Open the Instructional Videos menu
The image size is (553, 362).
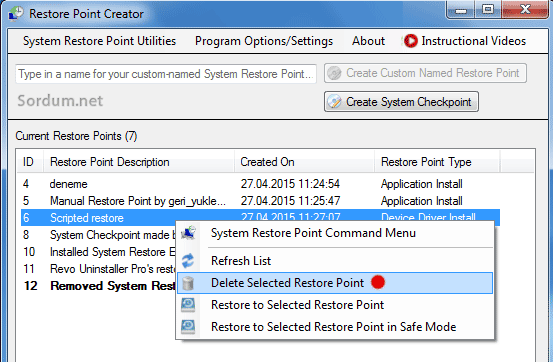tap(465, 41)
